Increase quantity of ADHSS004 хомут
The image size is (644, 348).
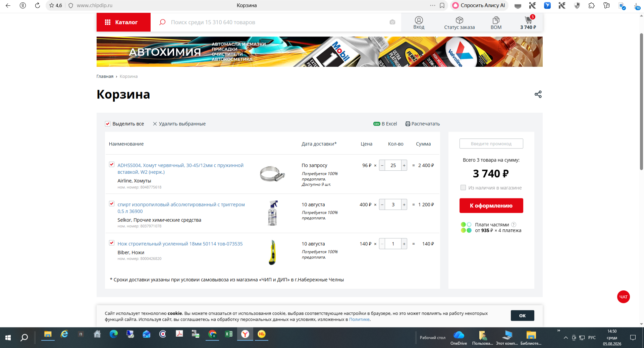(x=404, y=165)
